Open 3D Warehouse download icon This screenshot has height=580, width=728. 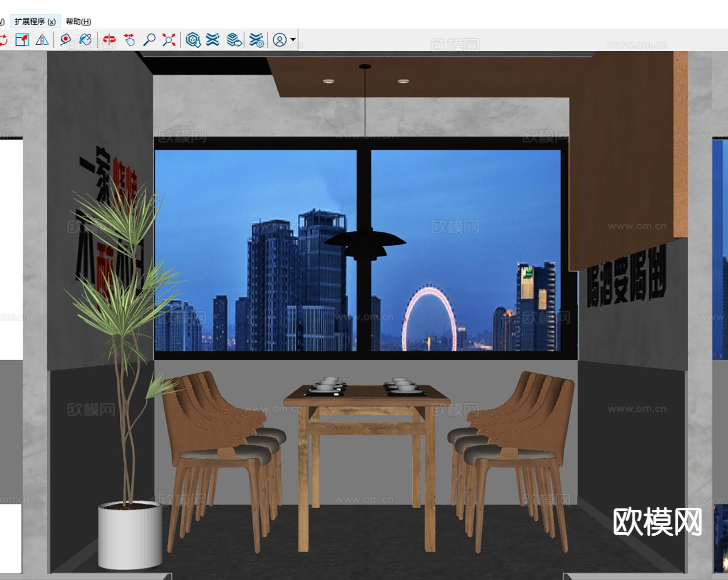point(193,40)
